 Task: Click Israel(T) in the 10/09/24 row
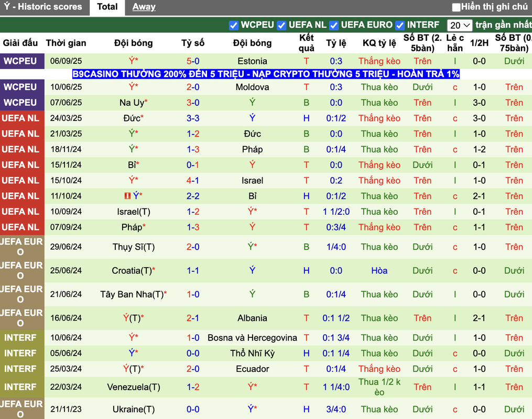click(x=133, y=212)
